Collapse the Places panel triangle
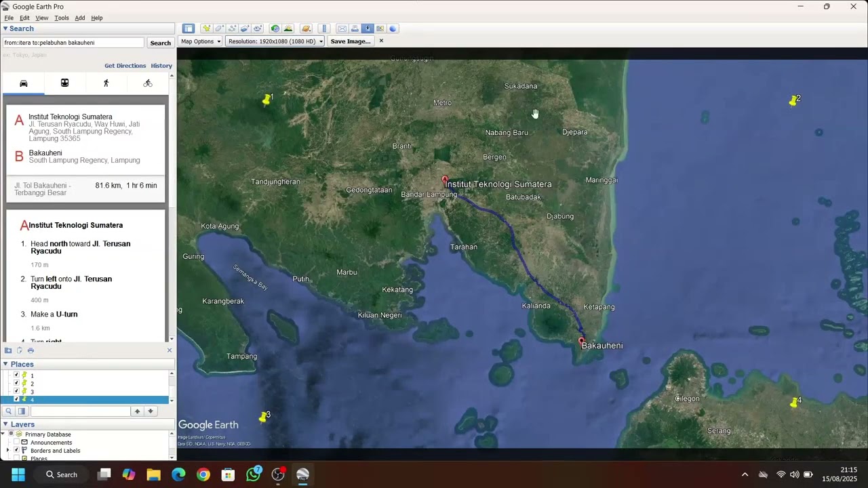 pyautogui.click(x=5, y=364)
